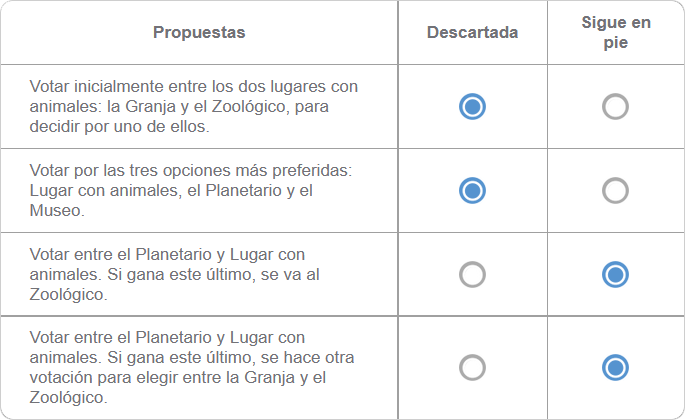Image resolution: width=685 pixels, height=420 pixels.
Task: Click the Sigue en pie column header
Action: pos(616,32)
